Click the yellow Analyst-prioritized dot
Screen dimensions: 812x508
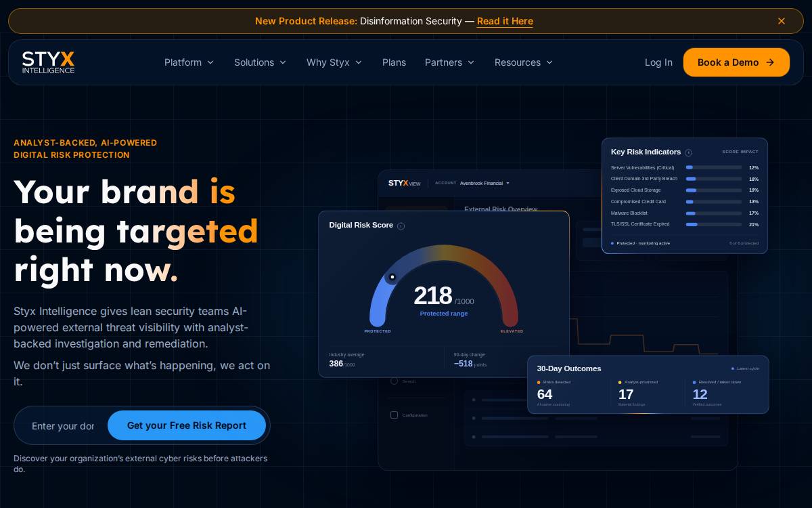pyautogui.click(x=620, y=382)
